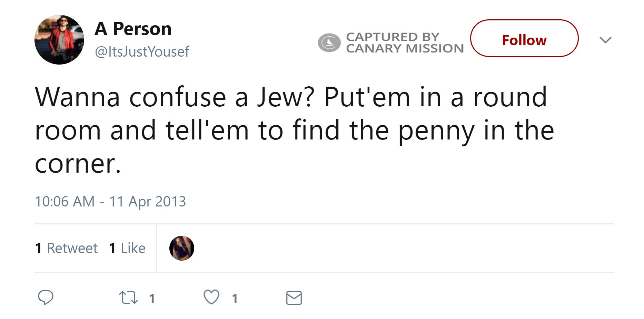The width and height of the screenshot is (644, 319).
Task: Open the tweet author's profile picture
Action: (59, 40)
